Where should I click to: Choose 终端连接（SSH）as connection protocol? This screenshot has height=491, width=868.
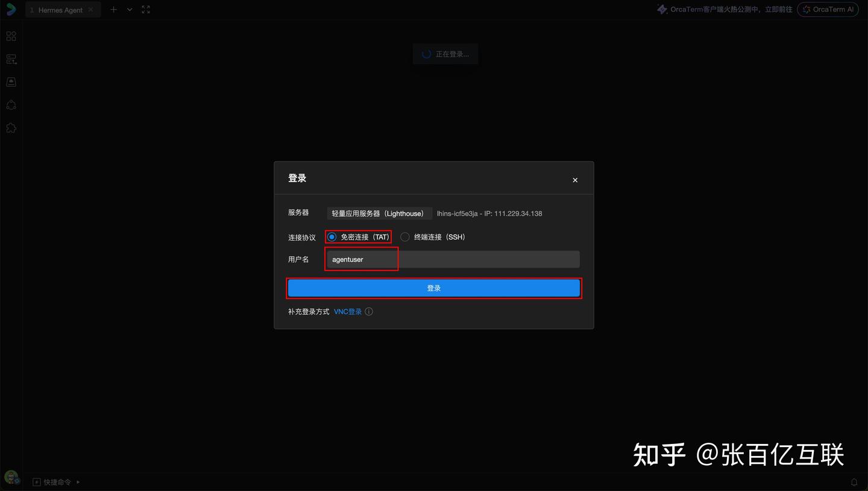[404, 237]
